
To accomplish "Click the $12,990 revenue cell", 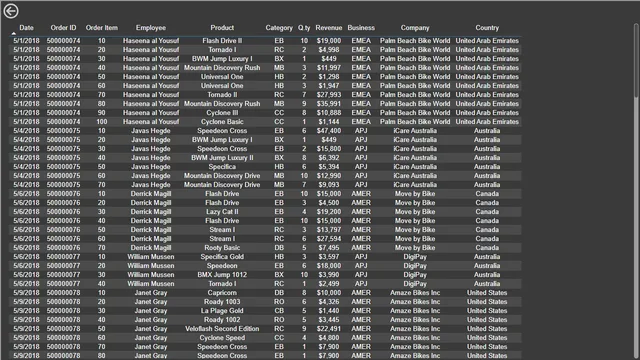I will tap(329, 176).
